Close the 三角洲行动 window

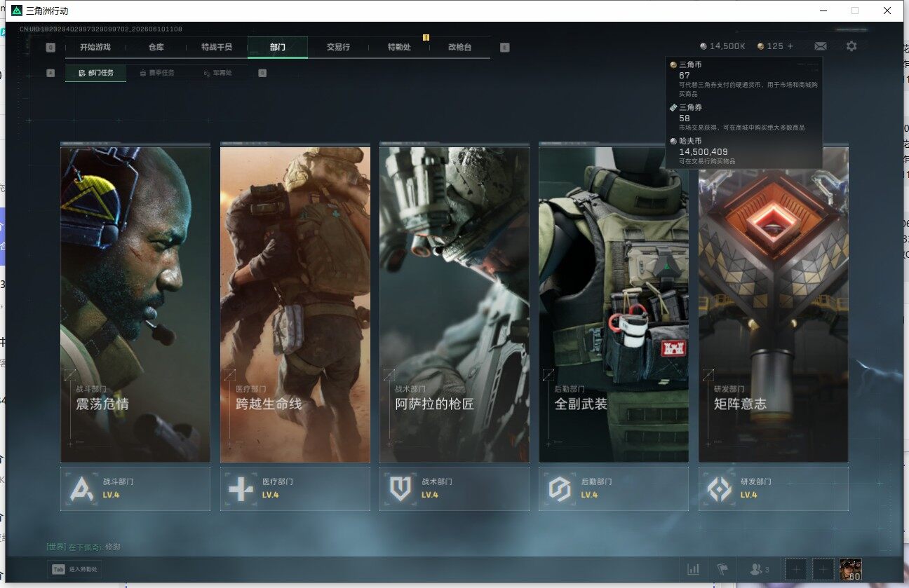tap(887, 11)
